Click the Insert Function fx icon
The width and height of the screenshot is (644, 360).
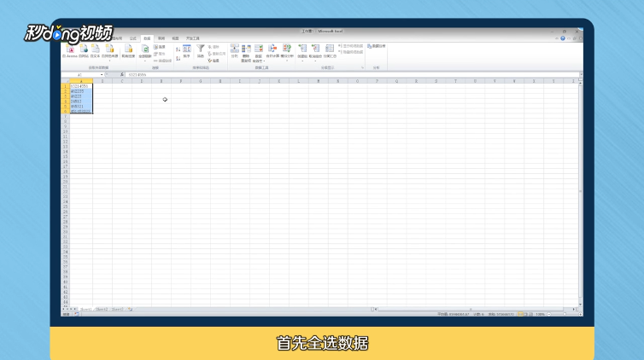pos(122,74)
